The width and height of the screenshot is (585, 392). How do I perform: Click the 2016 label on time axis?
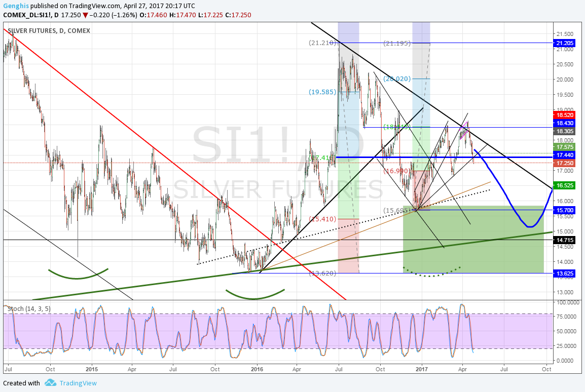point(257,369)
